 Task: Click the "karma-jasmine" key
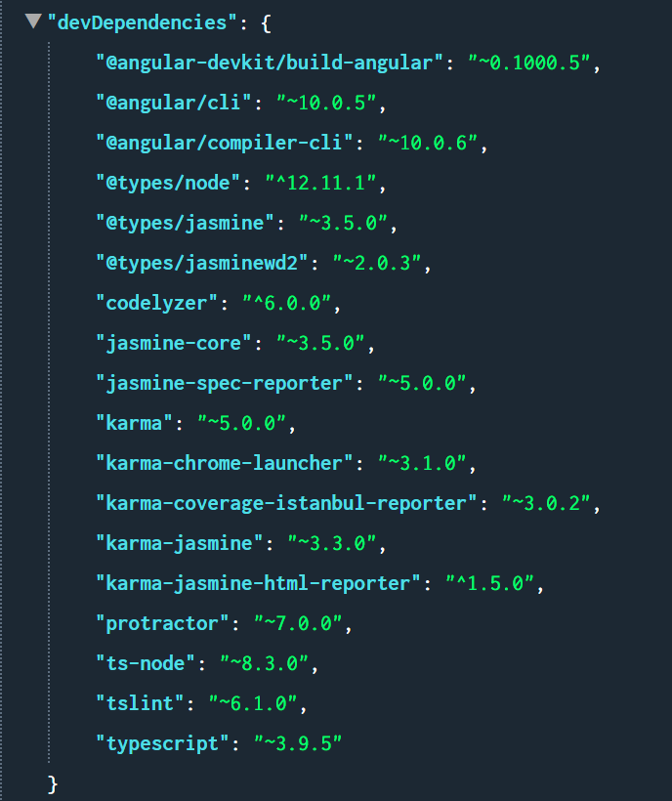click(181, 543)
